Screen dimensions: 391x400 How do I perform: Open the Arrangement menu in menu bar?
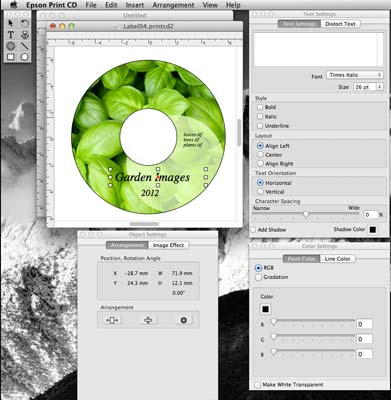173,5
